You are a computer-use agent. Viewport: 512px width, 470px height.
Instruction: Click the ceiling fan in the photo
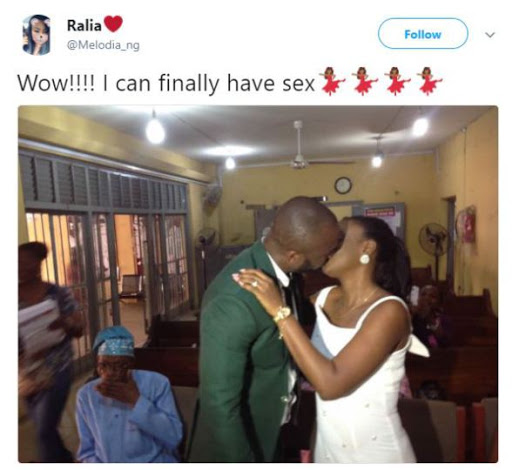(299, 154)
